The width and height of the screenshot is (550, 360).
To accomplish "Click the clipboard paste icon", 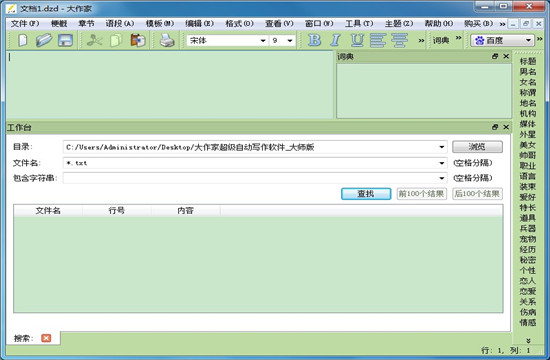I will [138, 40].
